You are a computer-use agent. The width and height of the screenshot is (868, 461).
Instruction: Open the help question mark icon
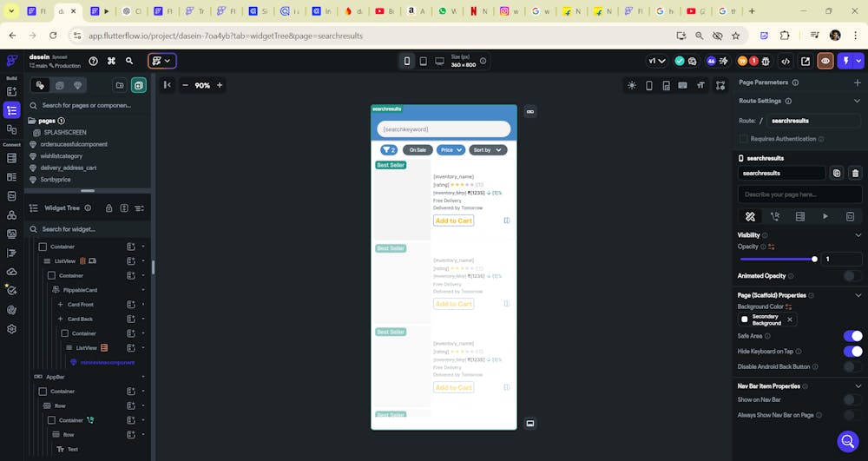[94, 61]
